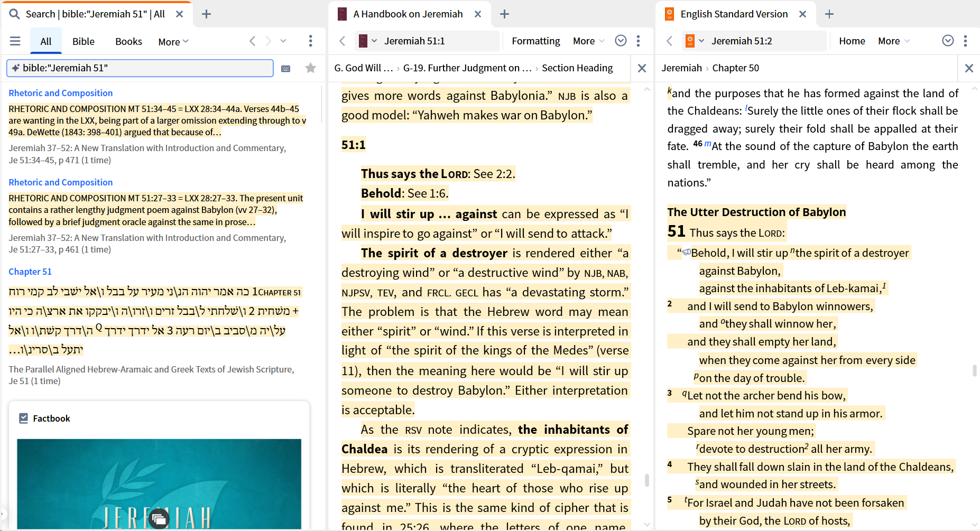The image size is (980, 531).
Task: Select heading The Utter Destruction of Babylon
Action: coord(756,212)
